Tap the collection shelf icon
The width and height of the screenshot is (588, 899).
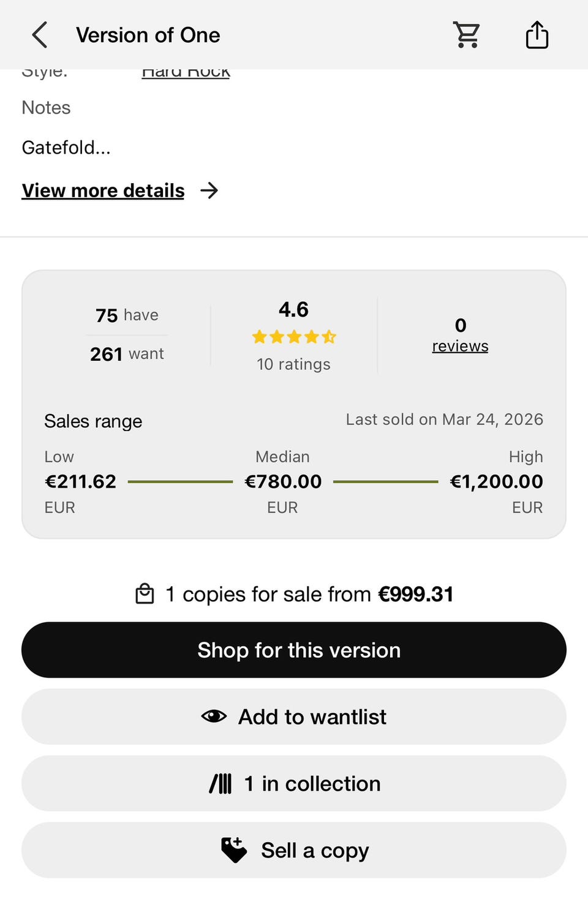221,783
